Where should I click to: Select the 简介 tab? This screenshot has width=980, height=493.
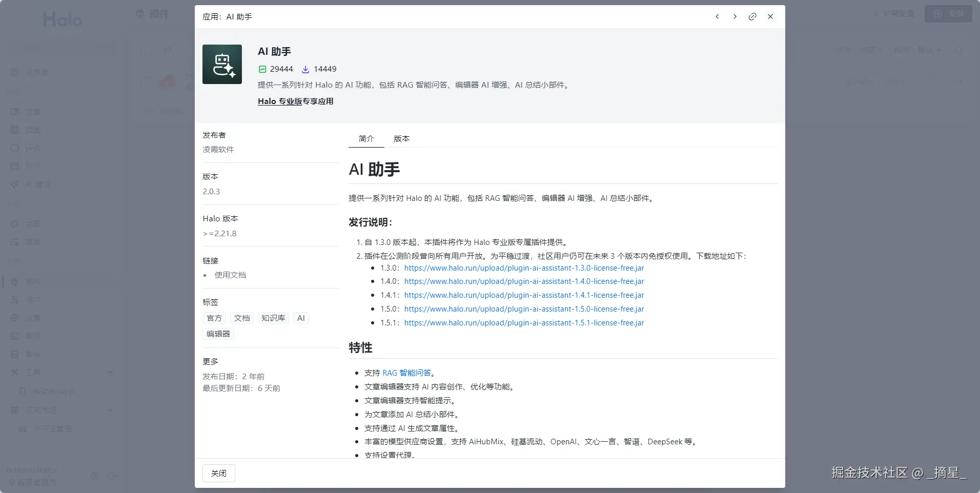pyautogui.click(x=366, y=139)
